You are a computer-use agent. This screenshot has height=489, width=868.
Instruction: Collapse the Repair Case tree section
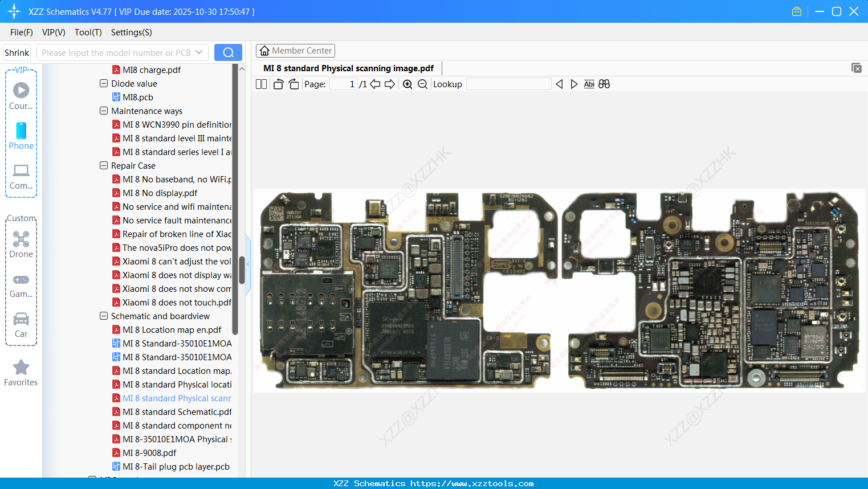tap(104, 165)
